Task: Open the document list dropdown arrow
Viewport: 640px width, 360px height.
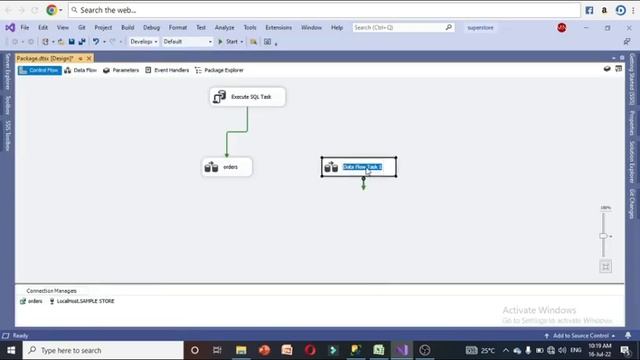Action: point(613,58)
